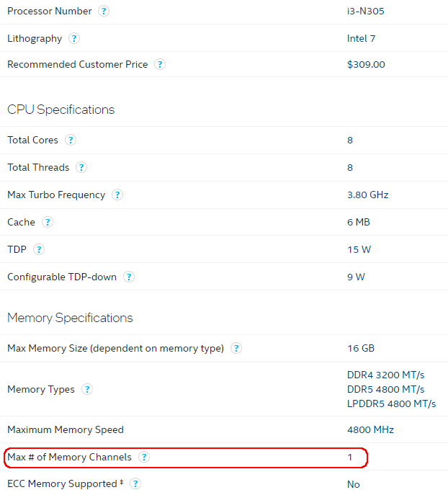This screenshot has width=448, height=495.
Task: Open Max Turbo Frequency help icon
Action: click(x=117, y=195)
